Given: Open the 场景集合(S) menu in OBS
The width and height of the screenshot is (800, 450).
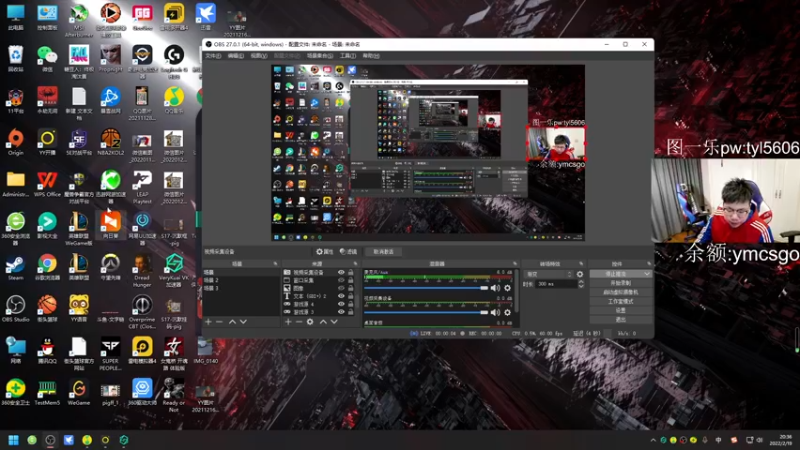Looking at the screenshot, I should (x=320, y=56).
